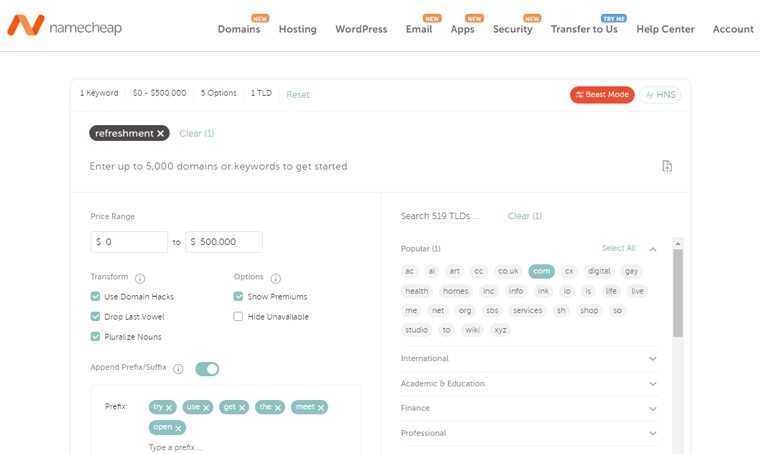Click the minimum price field
The height and width of the screenshot is (454, 760).
129,242
